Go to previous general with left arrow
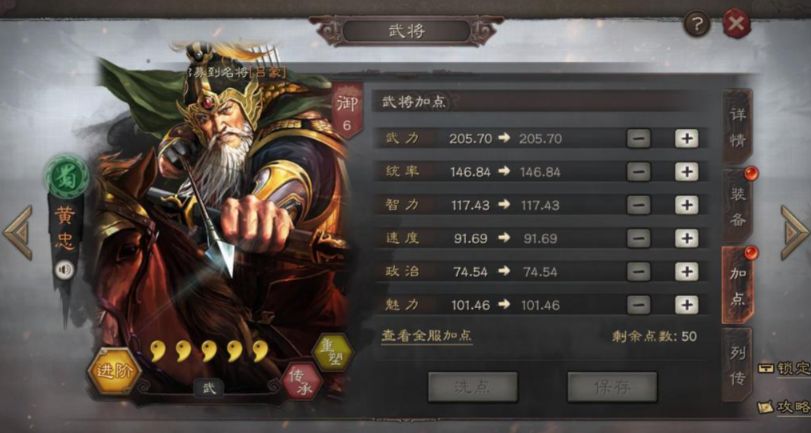This screenshot has height=433, width=811. pyautogui.click(x=18, y=232)
